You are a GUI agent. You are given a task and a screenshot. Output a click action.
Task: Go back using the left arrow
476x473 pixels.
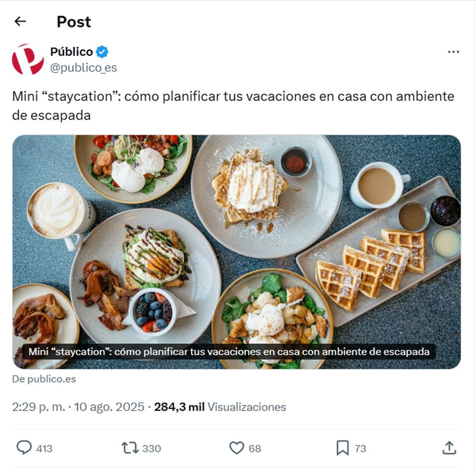20,21
